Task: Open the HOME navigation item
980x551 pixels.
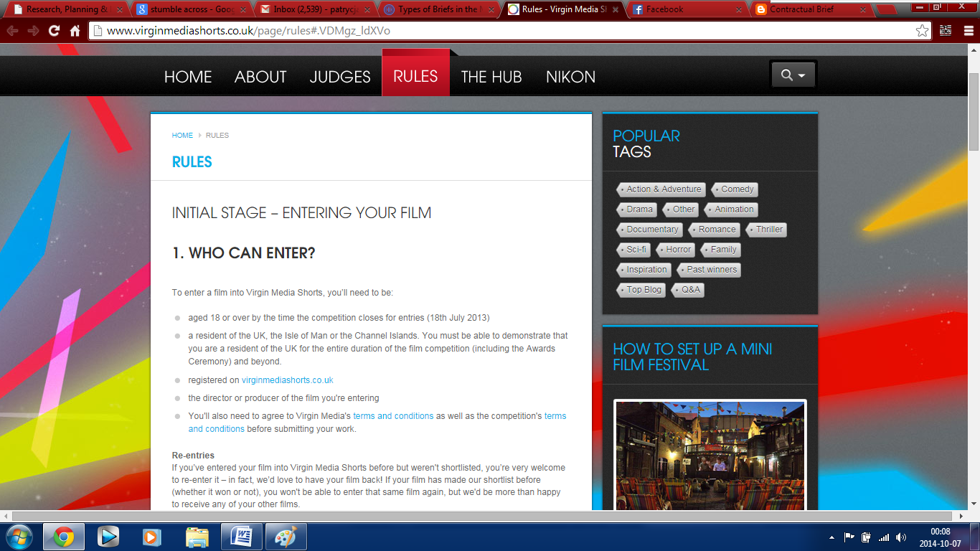Action: tap(188, 77)
